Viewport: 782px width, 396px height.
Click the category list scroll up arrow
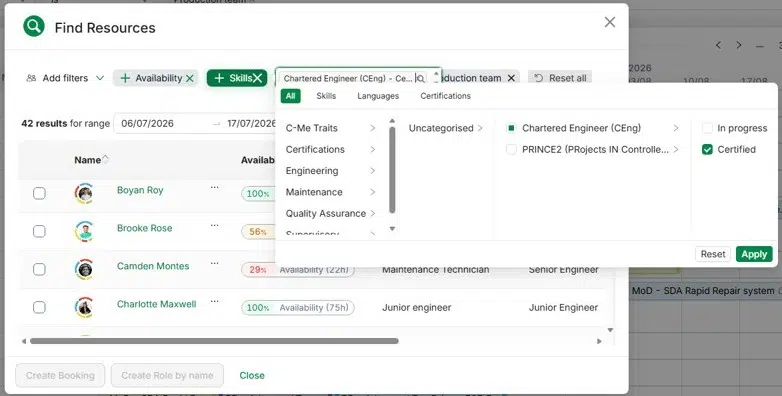pyautogui.click(x=392, y=121)
